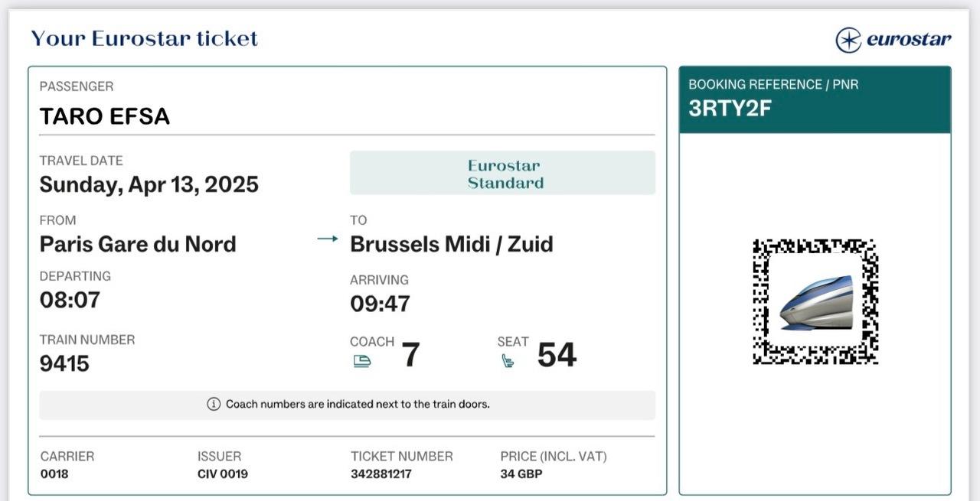Click the seat icon beside 54
The height and width of the screenshot is (501, 980).
pyautogui.click(x=508, y=360)
